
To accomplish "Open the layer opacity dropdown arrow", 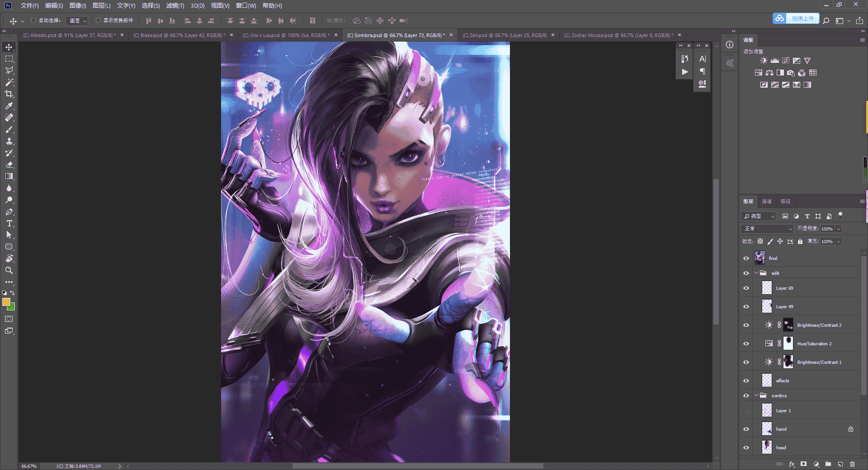I will 839,229.
